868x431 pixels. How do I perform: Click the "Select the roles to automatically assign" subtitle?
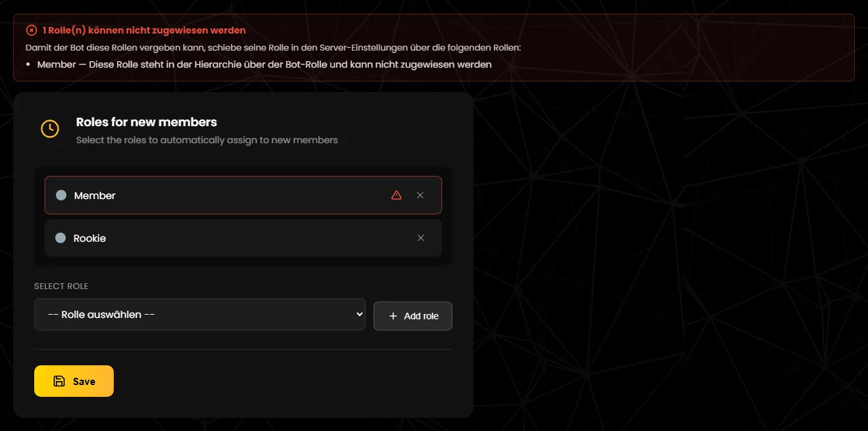207,140
